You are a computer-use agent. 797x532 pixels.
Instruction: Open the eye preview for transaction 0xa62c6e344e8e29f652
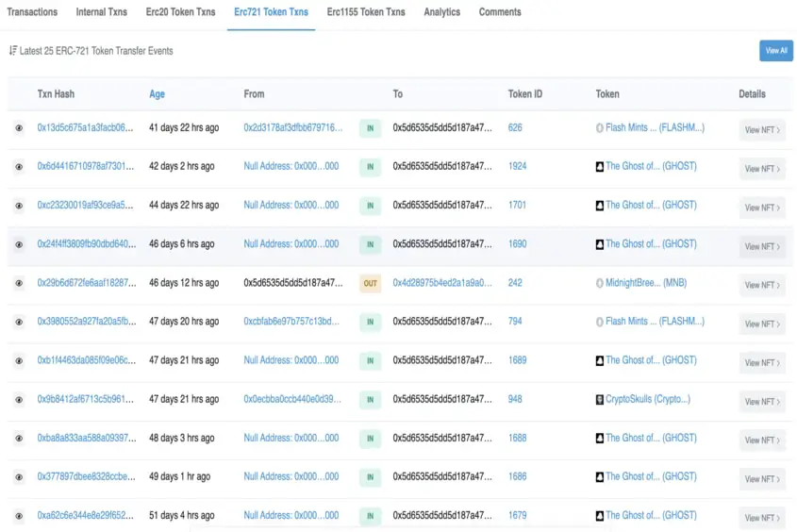point(19,516)
